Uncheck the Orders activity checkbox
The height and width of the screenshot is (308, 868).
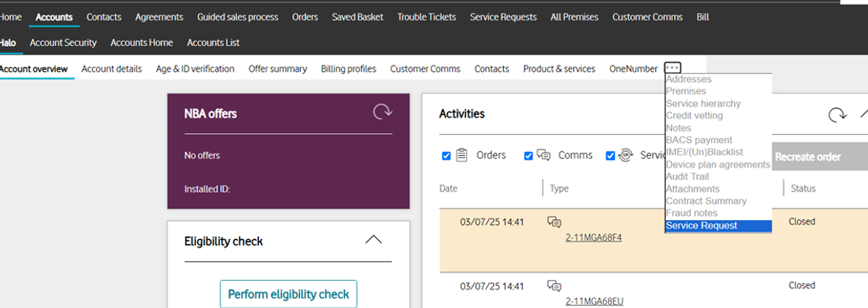(446, 156)
